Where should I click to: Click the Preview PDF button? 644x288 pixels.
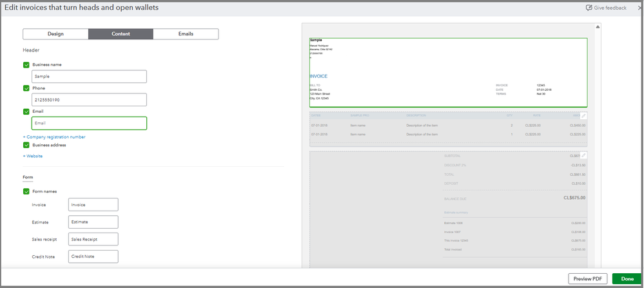[x=588, y=278]
